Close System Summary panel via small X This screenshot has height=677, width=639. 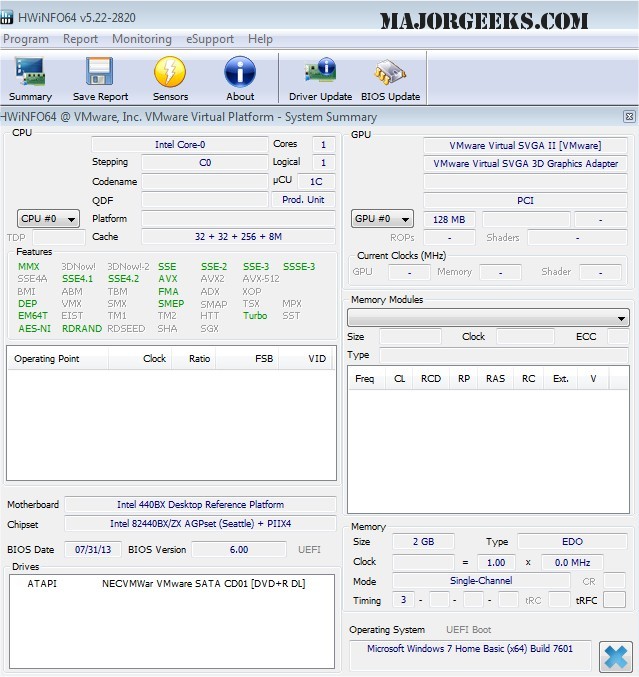tap(630, 117)
